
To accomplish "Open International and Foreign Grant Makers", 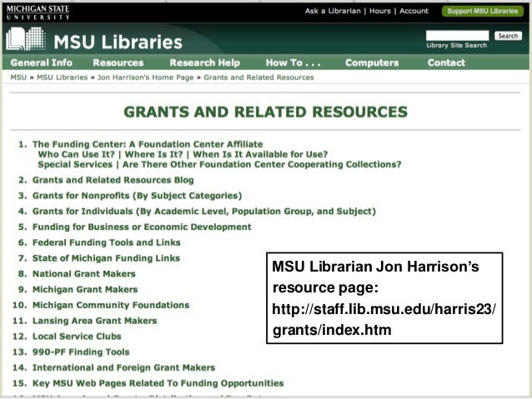I will click(x=123, y=367).
